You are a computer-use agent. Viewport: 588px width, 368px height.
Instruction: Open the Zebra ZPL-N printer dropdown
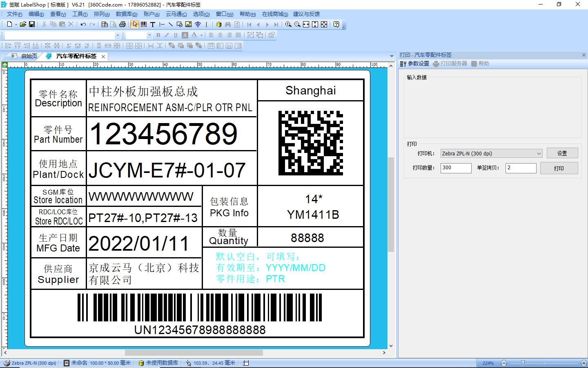(538, 153)
